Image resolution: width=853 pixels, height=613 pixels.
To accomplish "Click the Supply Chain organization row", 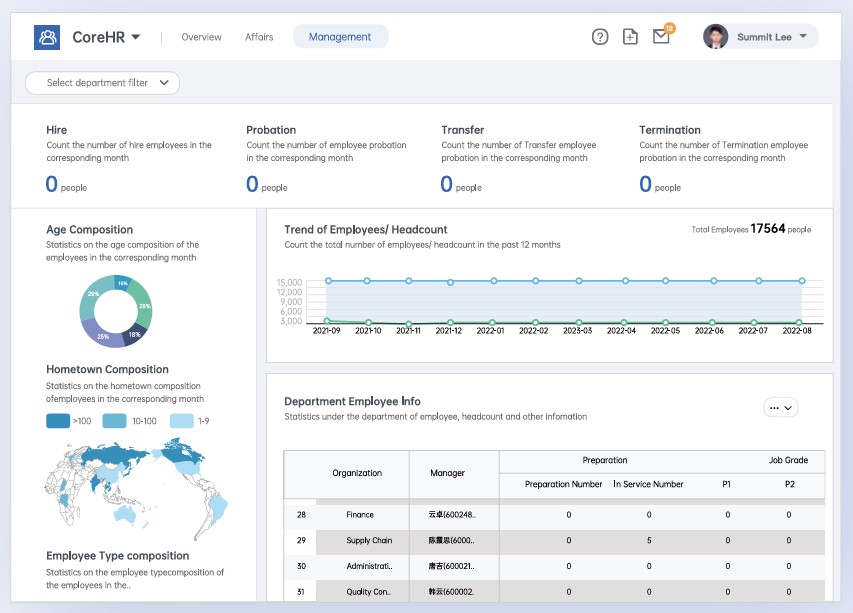I will click(x=369, y=541).
